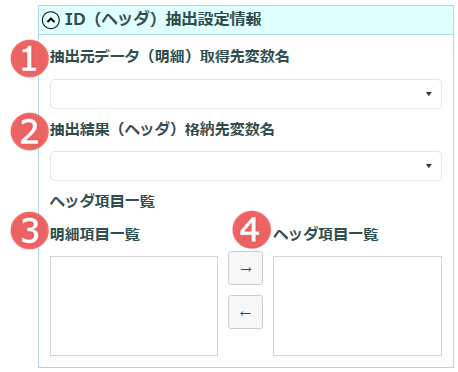Click the ID（ヘッダ）抽出設定情報 header title
This screenshot has height=372, width=458.
coord(163,19)
